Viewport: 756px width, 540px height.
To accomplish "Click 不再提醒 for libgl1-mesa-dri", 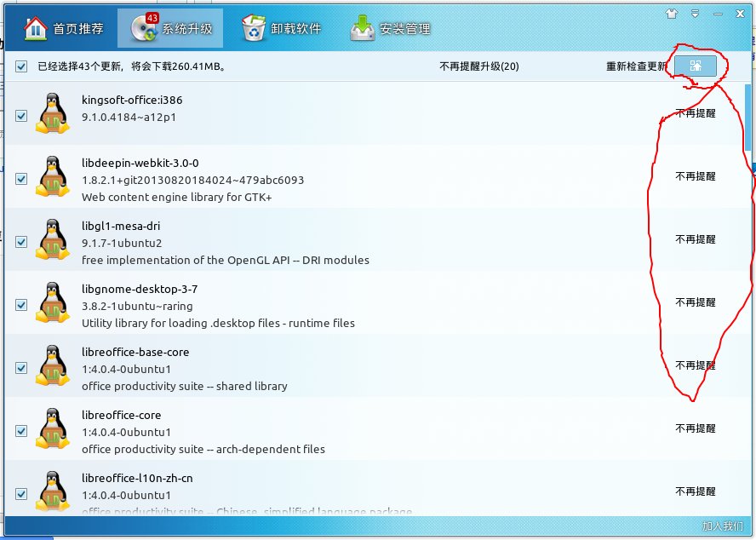I will pos(696,239).
